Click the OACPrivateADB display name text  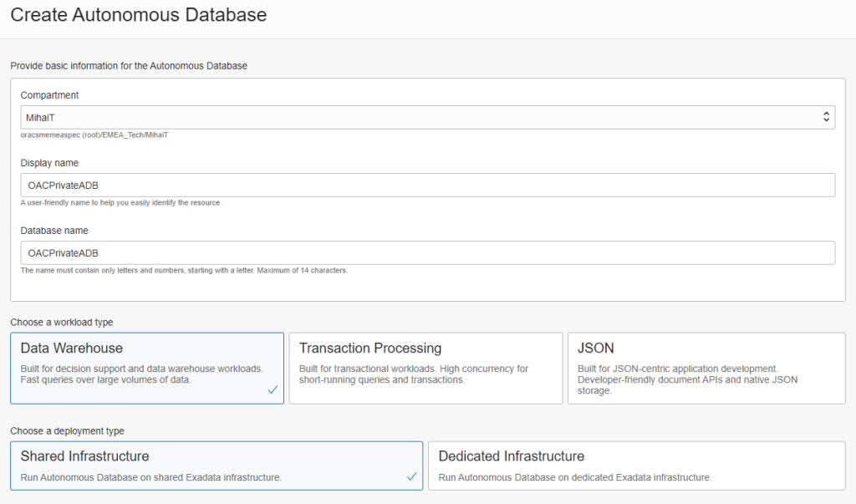point(54,185)
